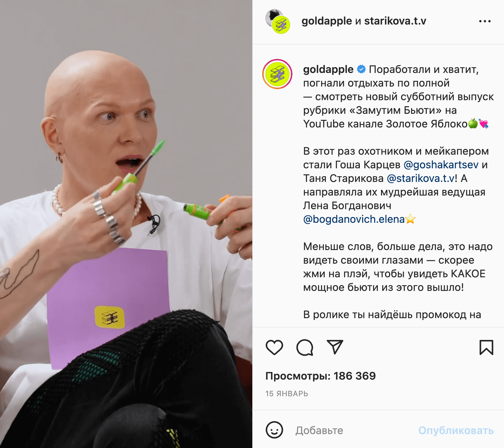The width and height of the screenshot is (504, 448).
Task: Like the post with the heart icon
Action: [x=274, y=347]
